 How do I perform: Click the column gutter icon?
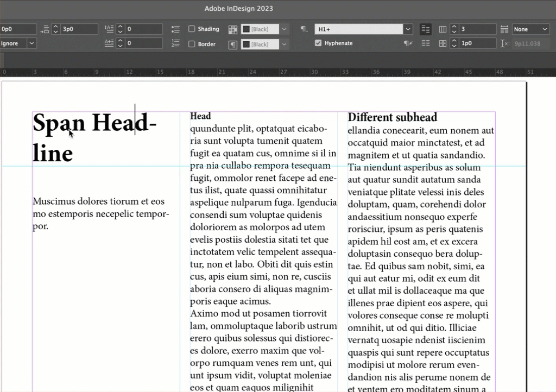(x=443, y=43)
